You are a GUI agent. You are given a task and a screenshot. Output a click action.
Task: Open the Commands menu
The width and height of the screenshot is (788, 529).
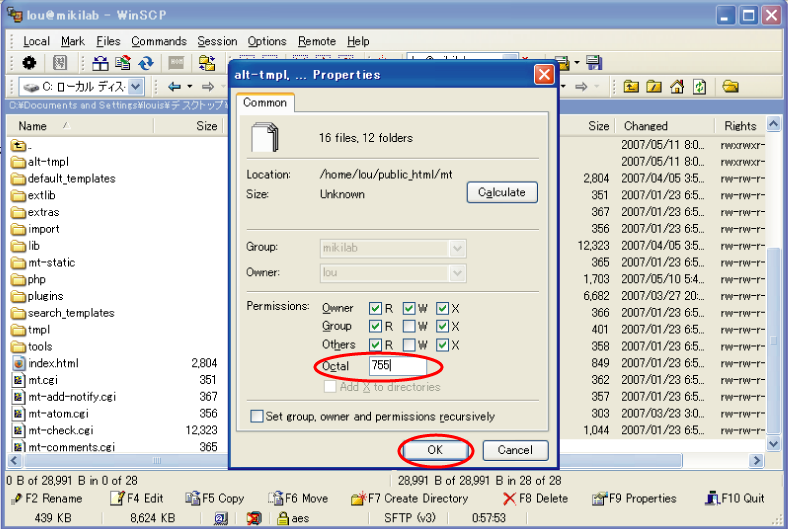[x=159, y=41]
